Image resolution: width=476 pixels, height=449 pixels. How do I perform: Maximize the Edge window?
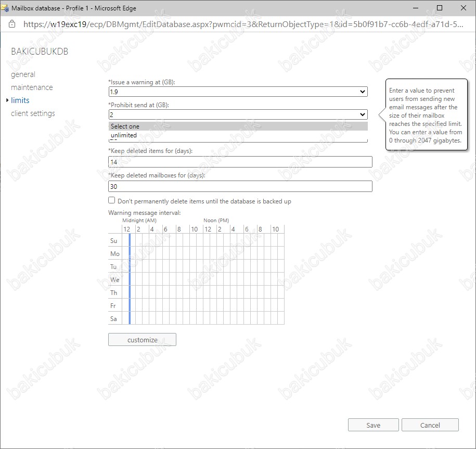[x=439, y=8]
